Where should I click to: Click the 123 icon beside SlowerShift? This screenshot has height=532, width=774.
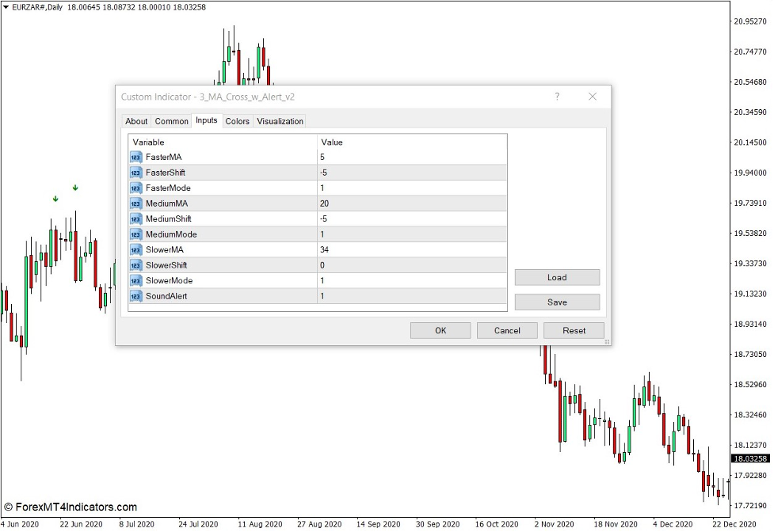[135, 264]
